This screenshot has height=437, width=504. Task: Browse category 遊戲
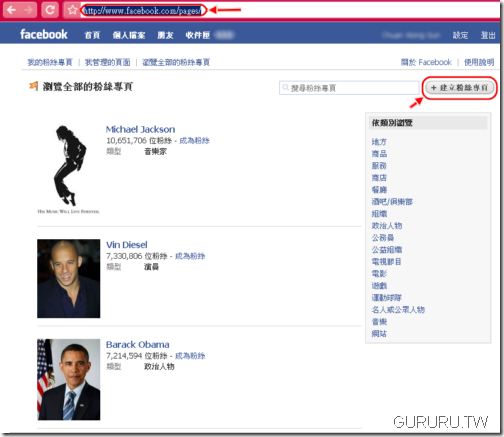click(x=379, y=286)
